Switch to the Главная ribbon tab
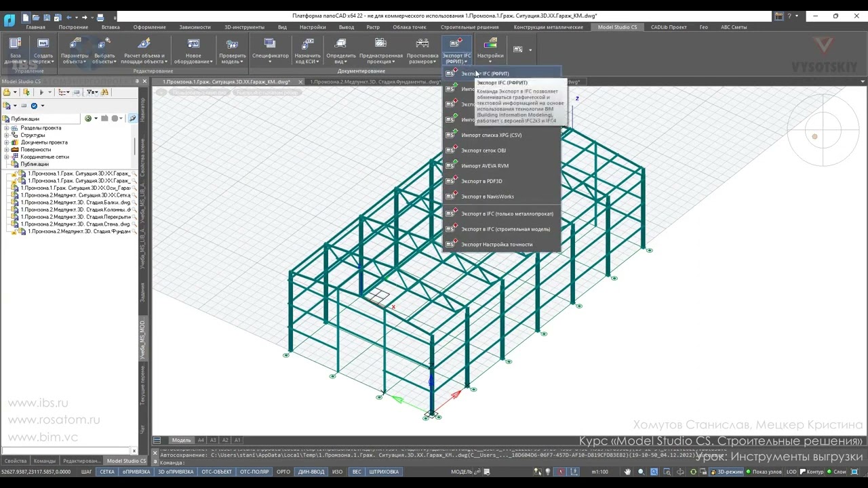The image size is (868, 488). [x=35, y=27]
